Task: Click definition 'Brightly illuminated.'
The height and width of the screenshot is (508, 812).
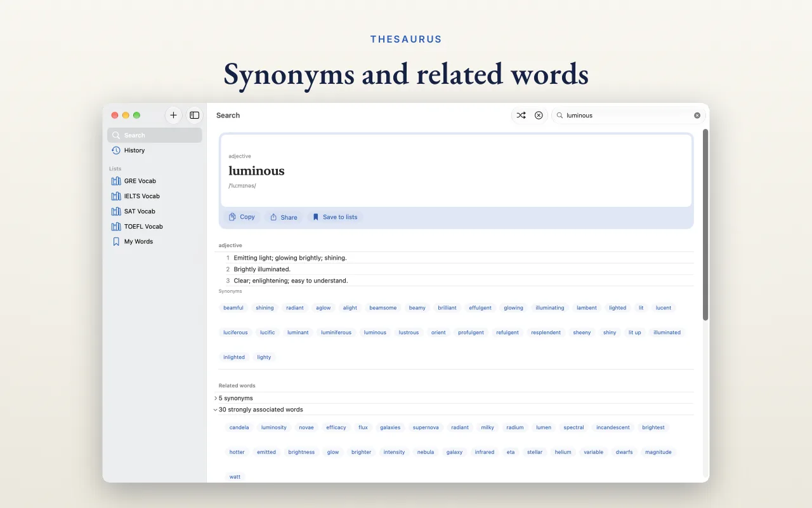Action: coord(262,269)
